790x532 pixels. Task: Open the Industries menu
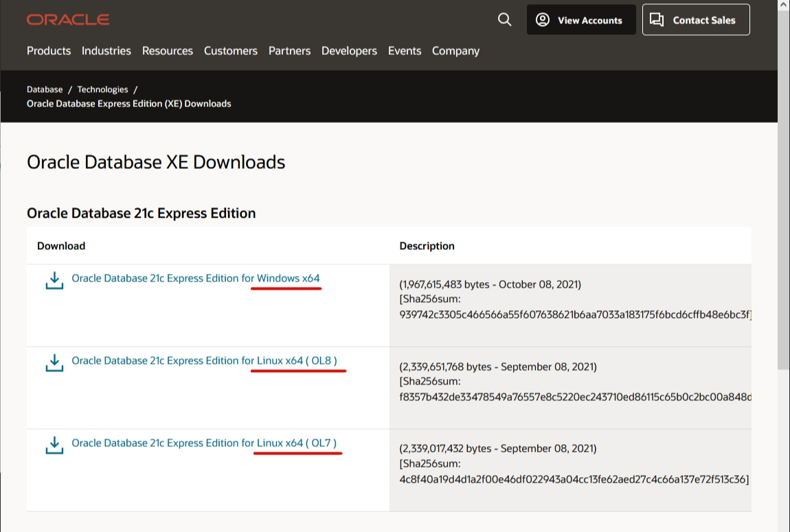[106, 51]
